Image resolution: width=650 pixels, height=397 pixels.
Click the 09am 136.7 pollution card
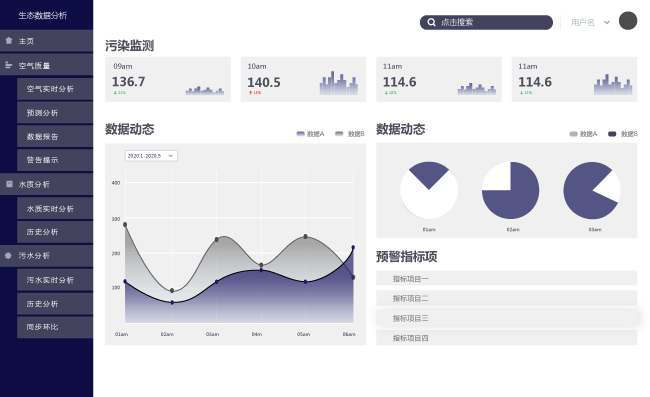coord(168,79)
